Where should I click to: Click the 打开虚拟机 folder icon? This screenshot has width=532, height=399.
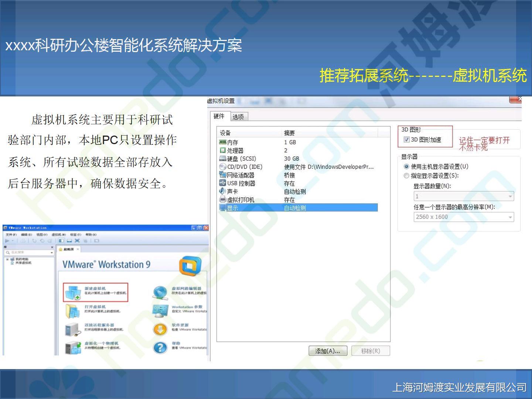point(73,311)
